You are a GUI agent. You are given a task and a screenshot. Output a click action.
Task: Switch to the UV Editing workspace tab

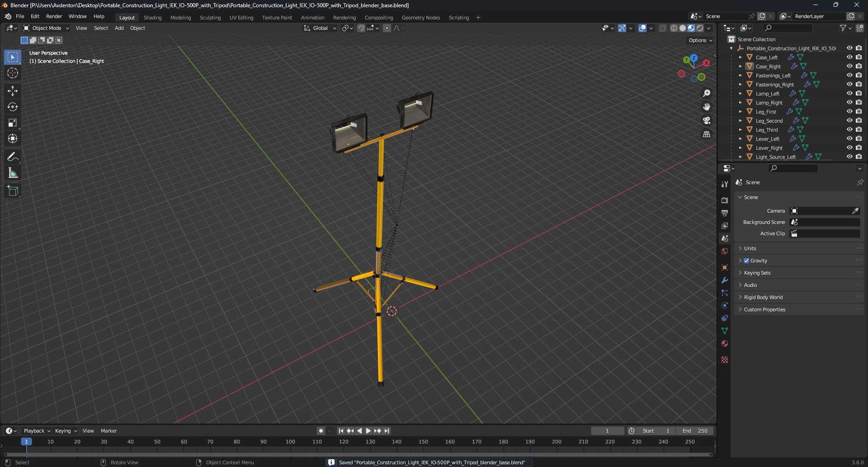point(241,18)
